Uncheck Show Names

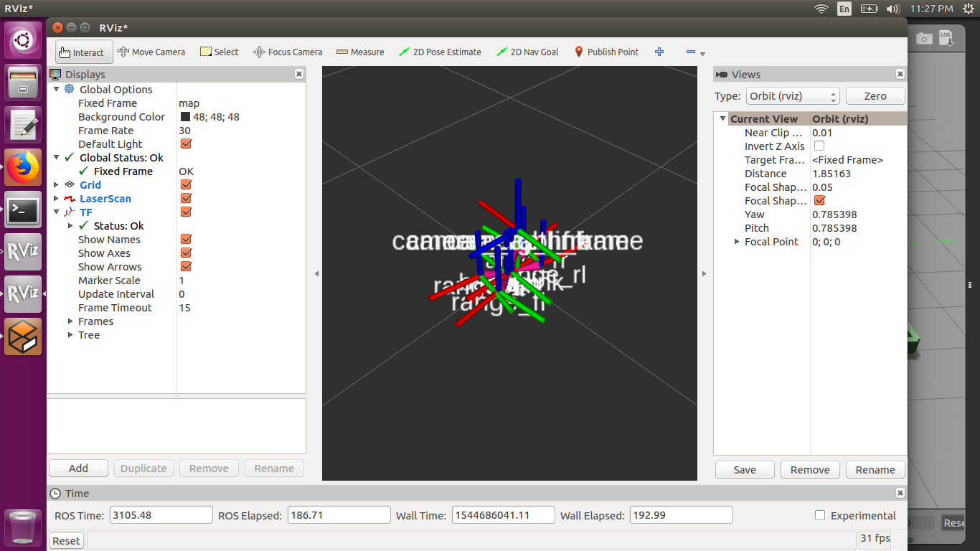tap(186, 239)
